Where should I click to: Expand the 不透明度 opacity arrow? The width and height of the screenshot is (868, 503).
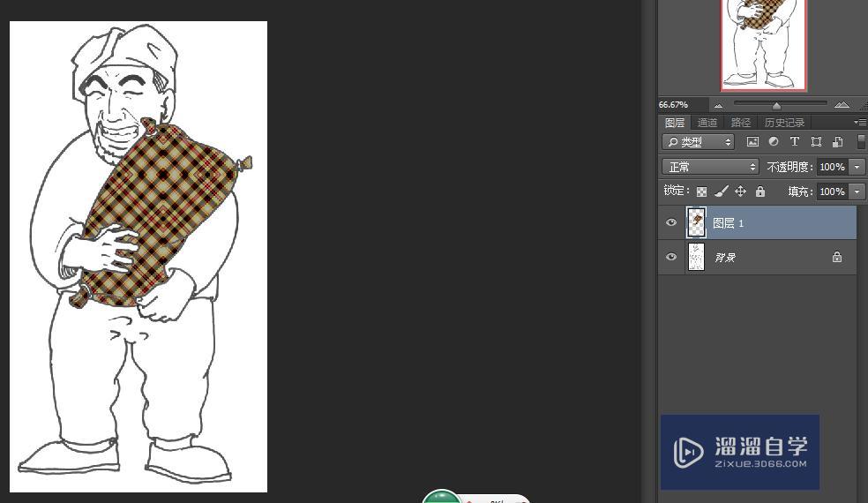point(857,167)
